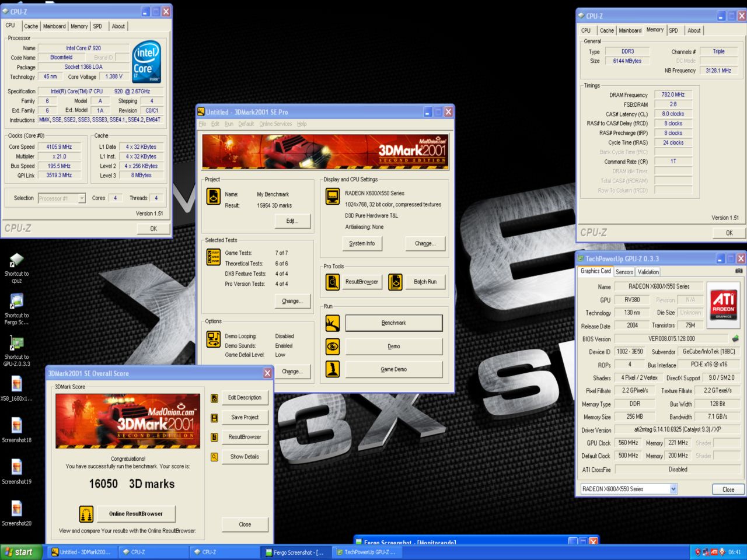Select the X58_1680x1... desktop file icon
Image resolution: width=747 pixels, height=560 pixels.
(x=16, y=390)
